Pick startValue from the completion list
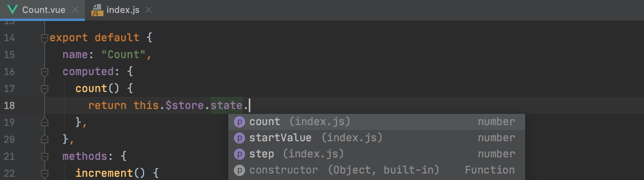 [x=376, y=138]
